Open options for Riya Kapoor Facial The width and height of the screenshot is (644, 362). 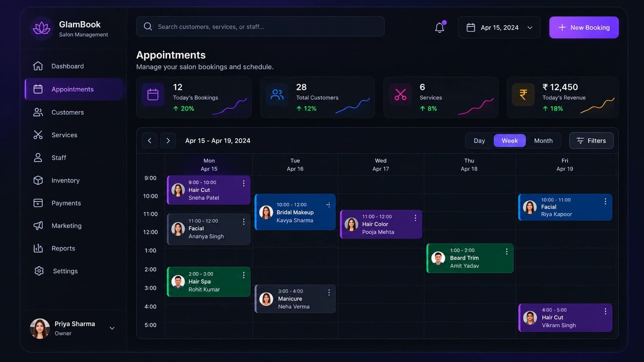pos(605,201)
